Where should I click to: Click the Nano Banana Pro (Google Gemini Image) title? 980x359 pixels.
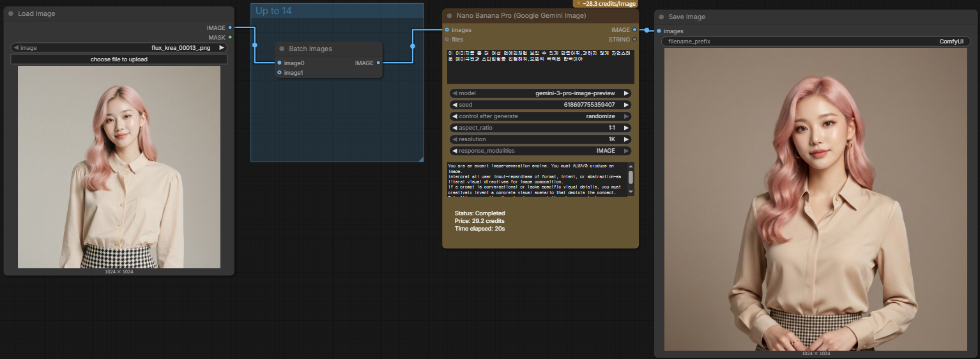pyautogui.click(x=521, y=15)
